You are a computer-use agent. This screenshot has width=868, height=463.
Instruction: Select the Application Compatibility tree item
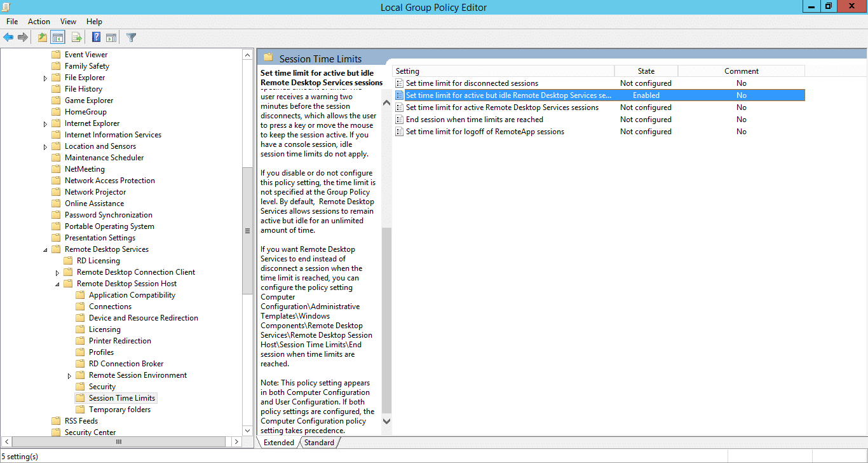(x=132, y=295)
